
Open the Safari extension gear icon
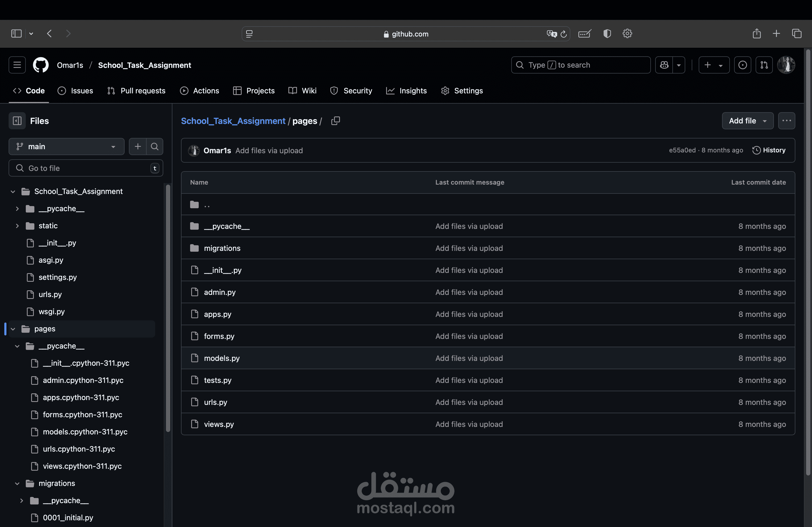pos(627,33)
